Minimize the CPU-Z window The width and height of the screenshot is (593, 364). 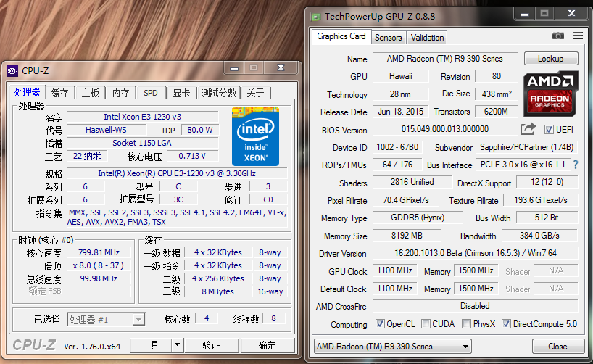point(234,68)
